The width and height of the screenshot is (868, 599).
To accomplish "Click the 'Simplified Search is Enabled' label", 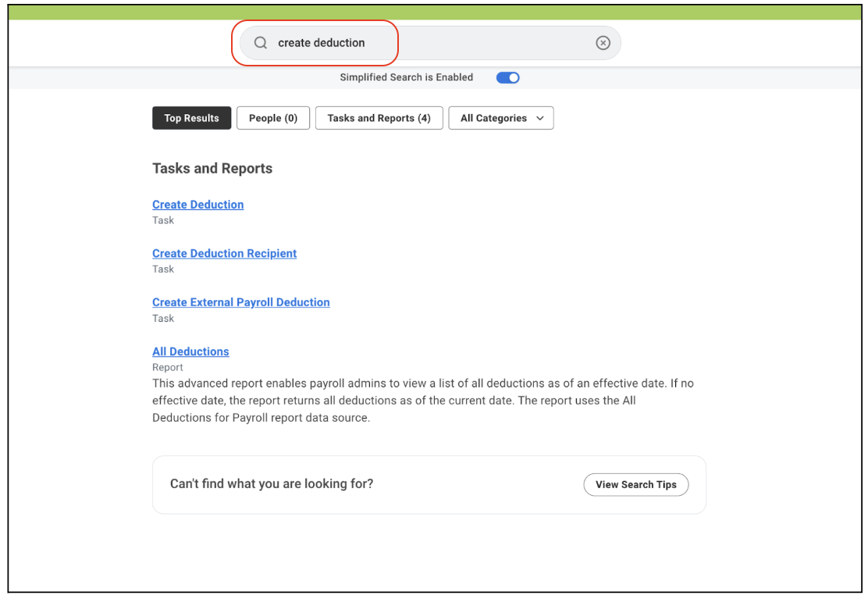I will (x=407, y=77).
